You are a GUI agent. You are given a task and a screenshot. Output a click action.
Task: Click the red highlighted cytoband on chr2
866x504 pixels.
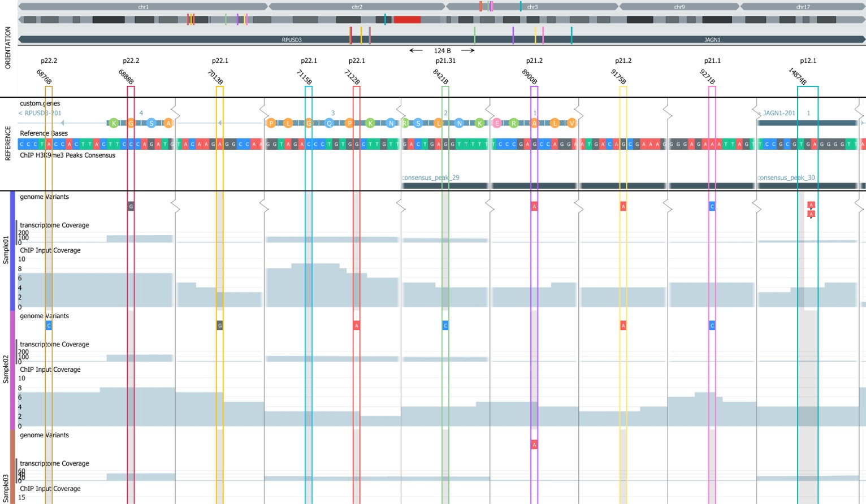(x=407, y=20)
